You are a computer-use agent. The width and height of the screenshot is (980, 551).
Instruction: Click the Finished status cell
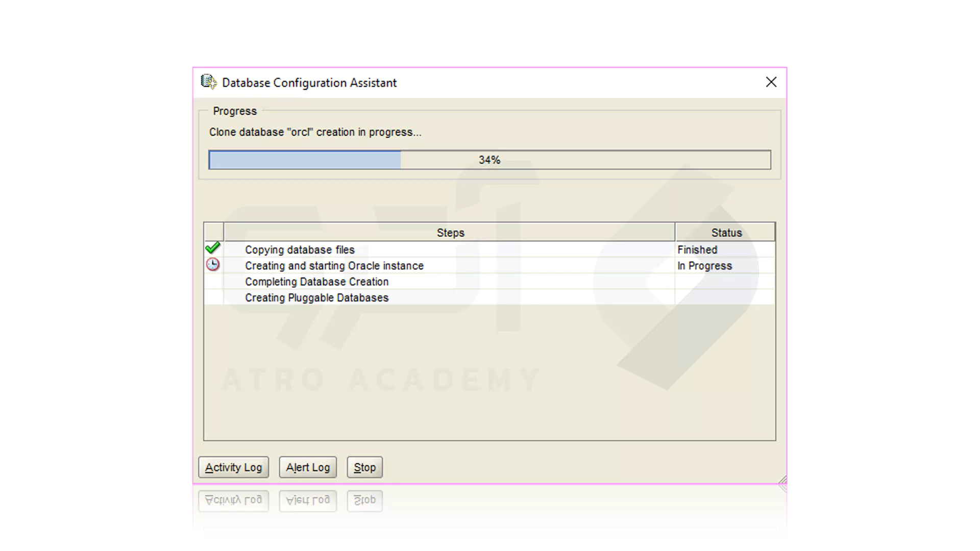click(697, 250)
